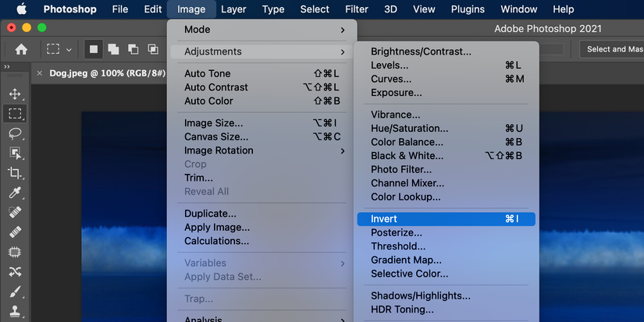
Task: Choose Add to selection mode
Action: [x=113, y=49]
